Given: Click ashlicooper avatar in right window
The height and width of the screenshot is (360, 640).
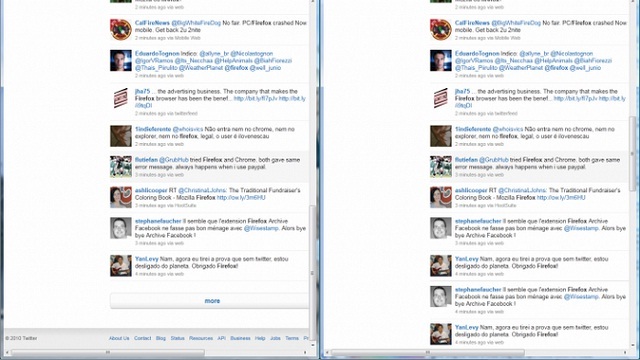Looking at the screenshot, I should pos(441,197).
